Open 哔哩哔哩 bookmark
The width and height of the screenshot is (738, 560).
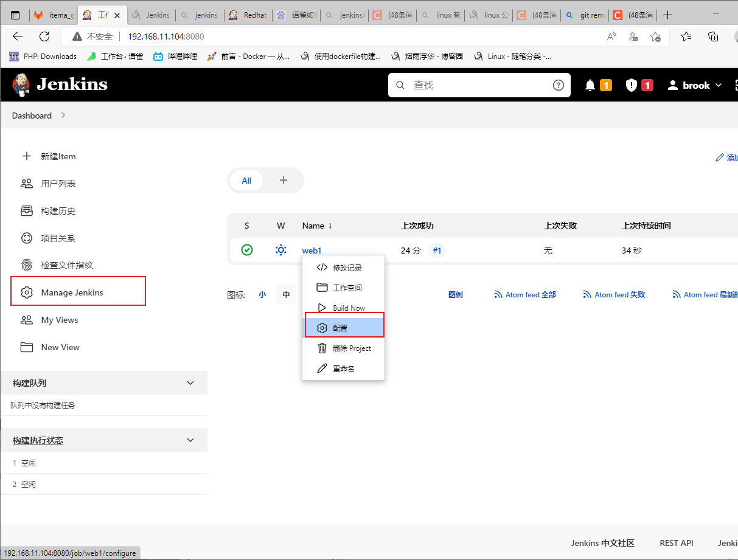coord(175,57)
